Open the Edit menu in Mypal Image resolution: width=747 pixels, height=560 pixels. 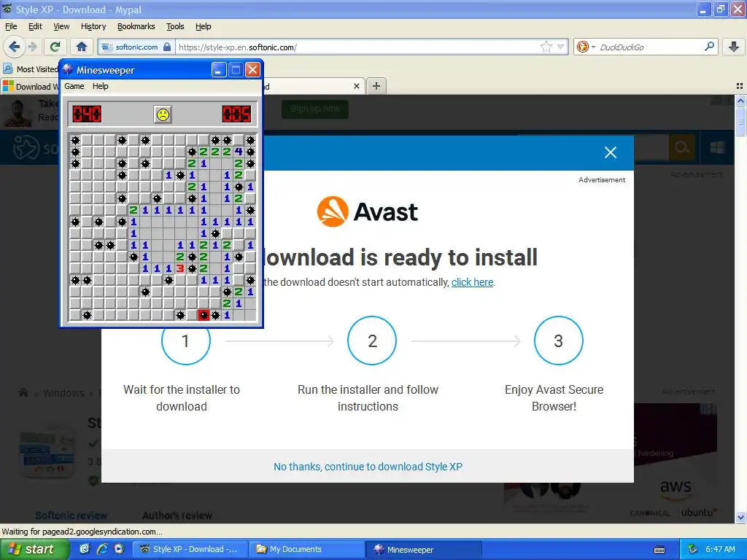[35, 26]
